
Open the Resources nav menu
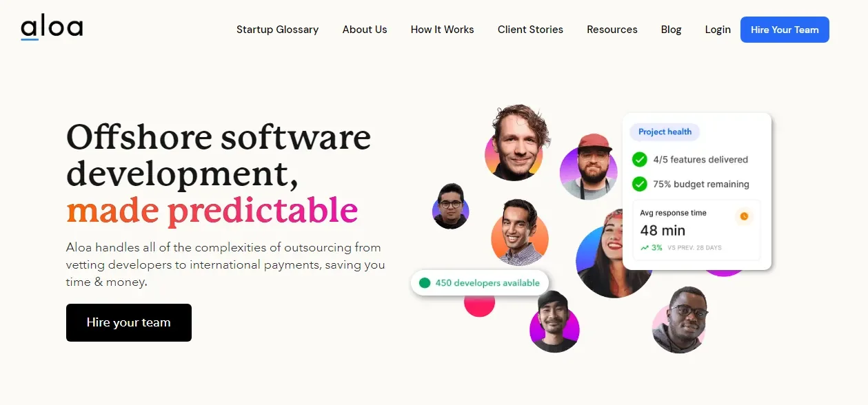612,30
